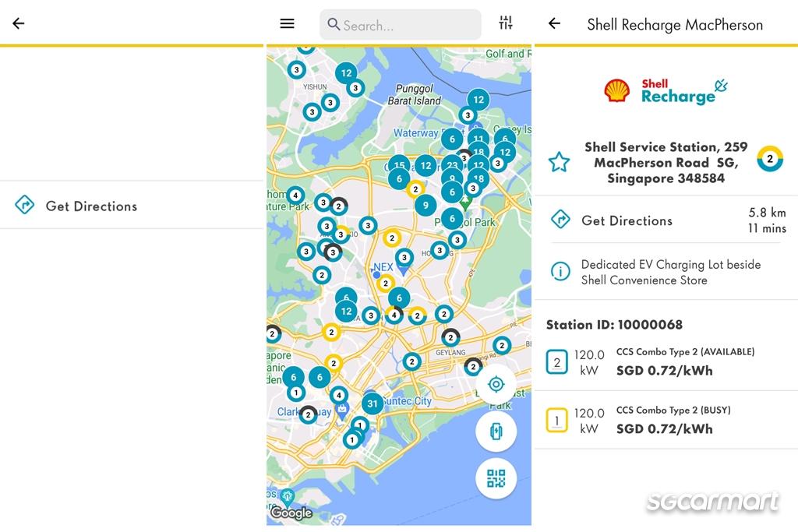Click in the Search field
Image resolution: width=798 pixels, height=532 pixels.
pyautogui.click(x=401, y=25)
